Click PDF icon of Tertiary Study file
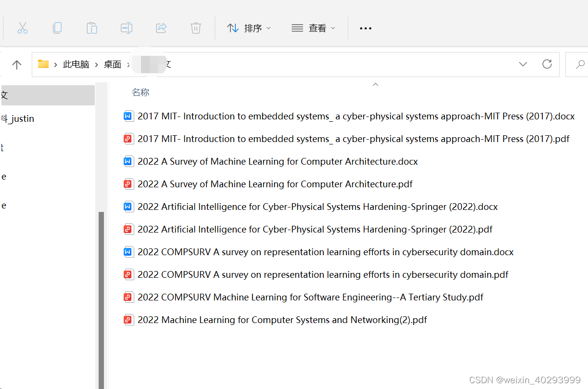The image size is (588, 389). click(128, 297)
